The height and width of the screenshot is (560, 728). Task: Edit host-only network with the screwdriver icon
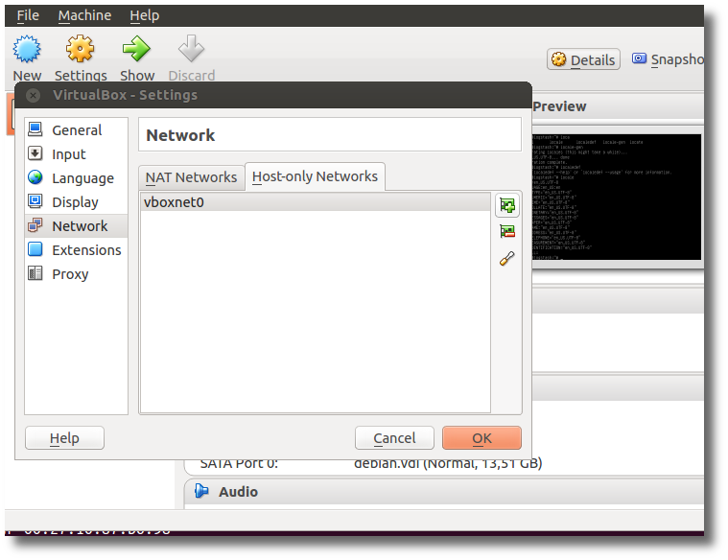click(507, 258)
